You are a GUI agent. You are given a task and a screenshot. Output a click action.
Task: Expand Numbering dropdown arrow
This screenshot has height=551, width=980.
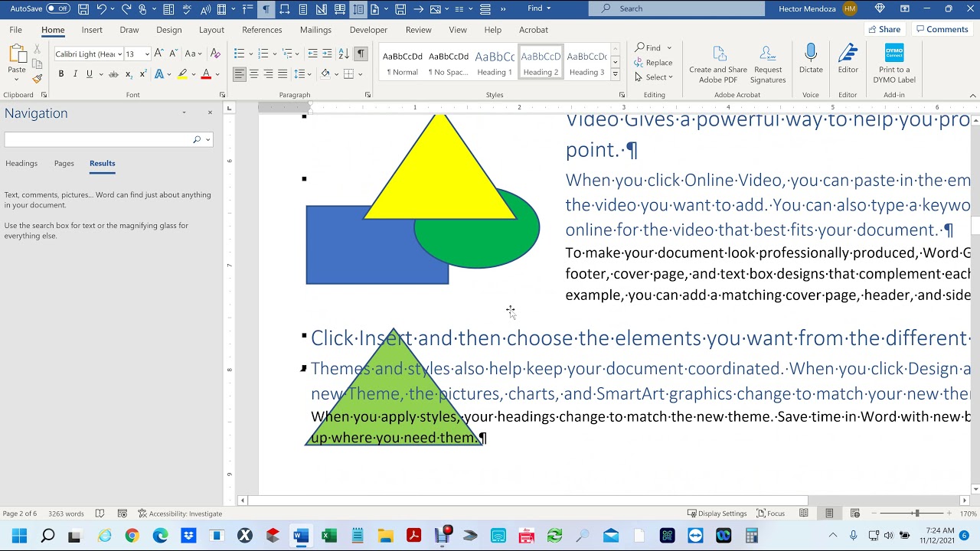[275, 54]
